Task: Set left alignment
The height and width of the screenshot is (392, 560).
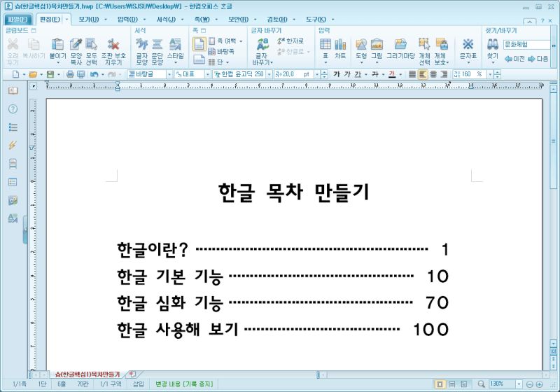Action: pos(423,74)
